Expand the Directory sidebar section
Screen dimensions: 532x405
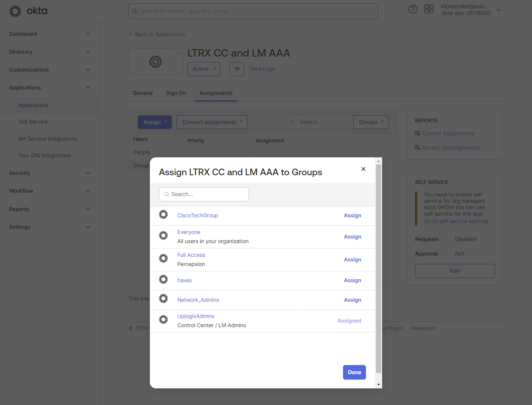tap(88, 52)
